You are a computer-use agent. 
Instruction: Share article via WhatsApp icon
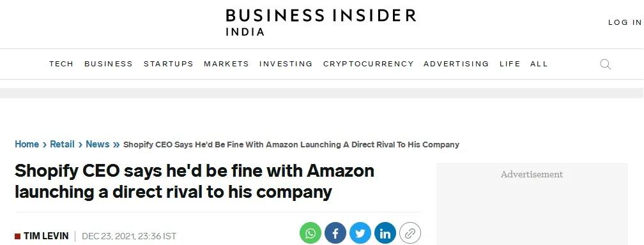pos(310,233)
